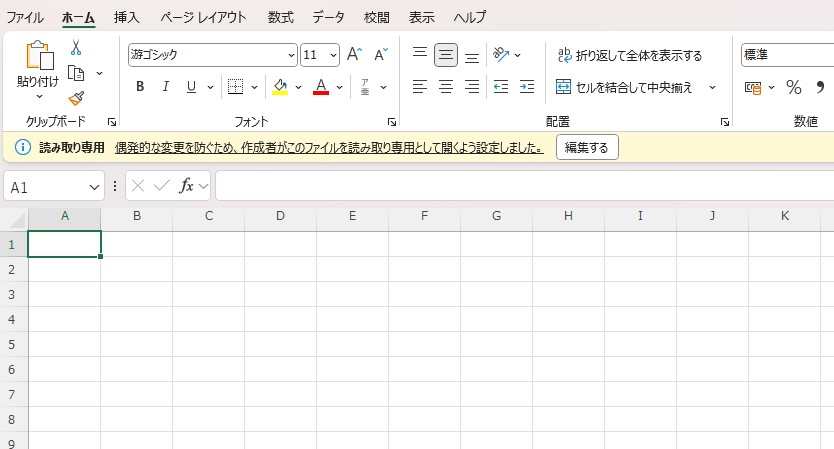Select the Format Painter brush icon

click(76, 98)
